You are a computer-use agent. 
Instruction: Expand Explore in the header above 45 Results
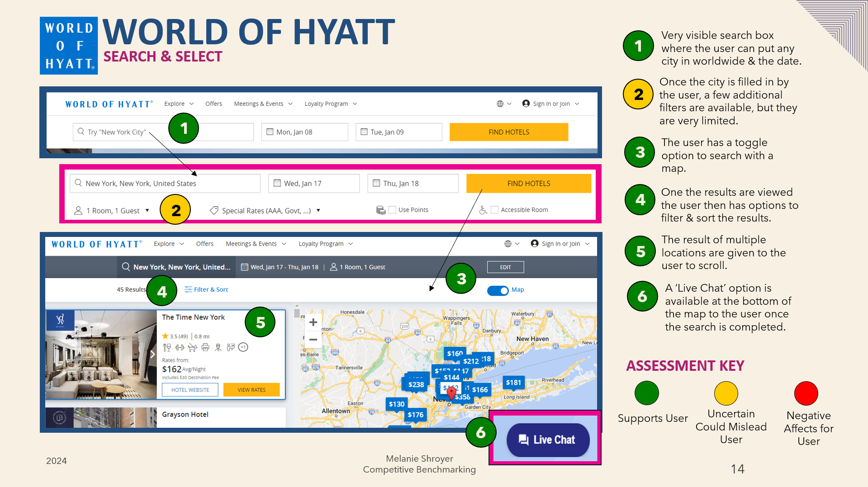[x=169, y=244]
